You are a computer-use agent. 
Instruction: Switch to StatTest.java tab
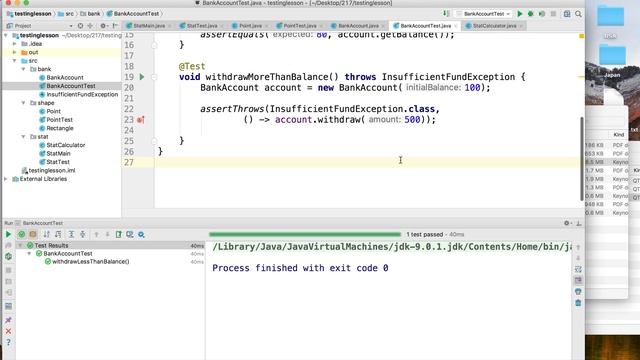202,26
